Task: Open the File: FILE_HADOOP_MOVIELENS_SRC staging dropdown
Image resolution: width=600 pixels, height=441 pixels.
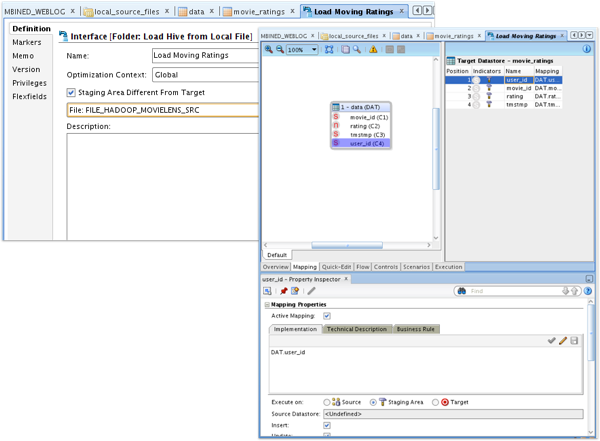Action: tap(160, 109)
